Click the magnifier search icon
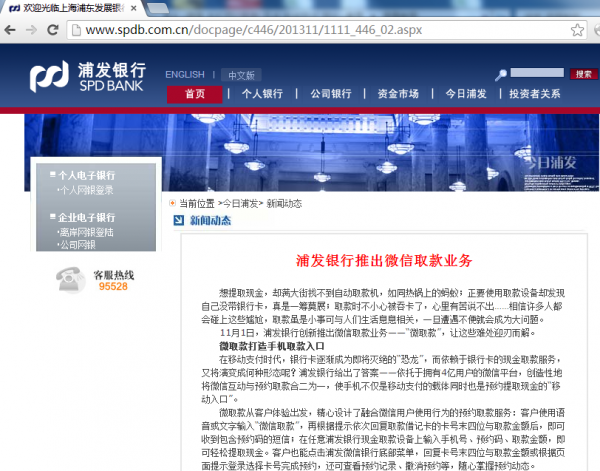The image size is (600, 471). pyautogui.click(x=501, y=75)
